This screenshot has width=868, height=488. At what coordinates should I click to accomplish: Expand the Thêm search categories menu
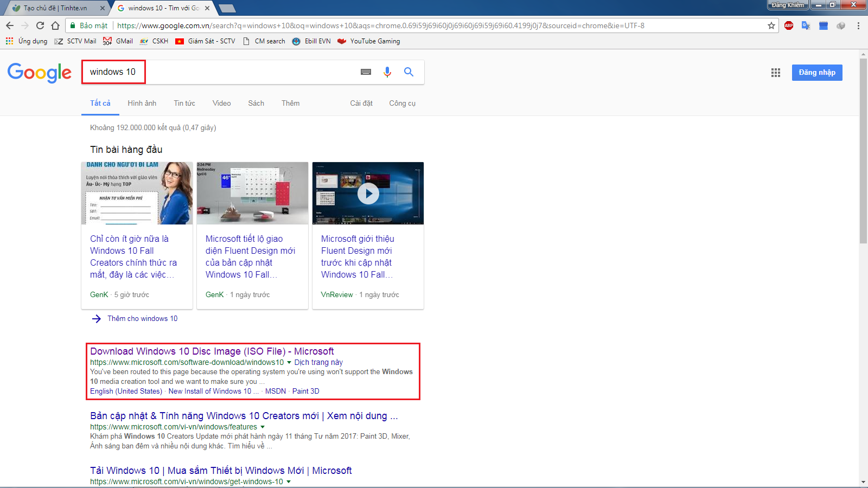[x=291, y=103]
